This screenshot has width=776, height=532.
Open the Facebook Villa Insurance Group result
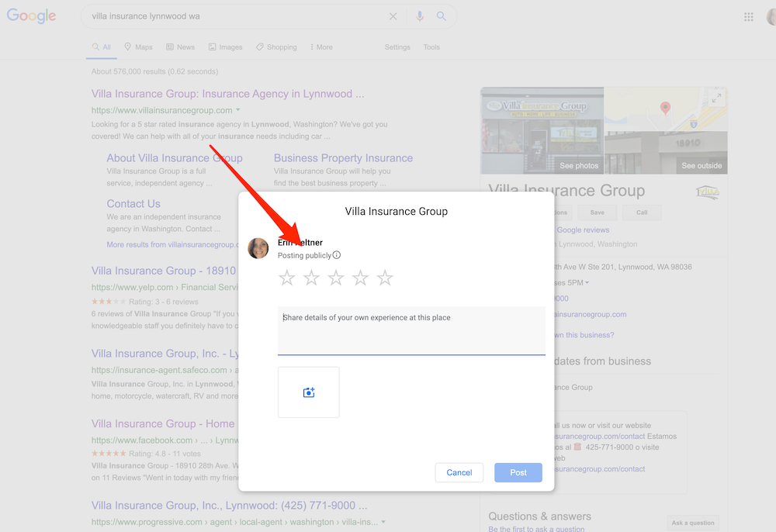[x=163, y=423]
